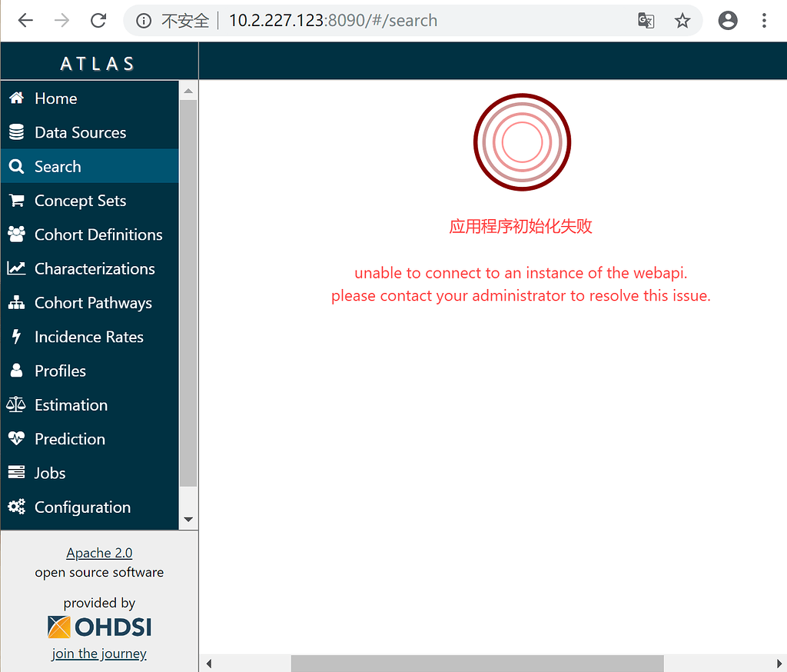787x672 pixels.
Task: Open the Concept Sets section
Action: click(x=80, y=201)
